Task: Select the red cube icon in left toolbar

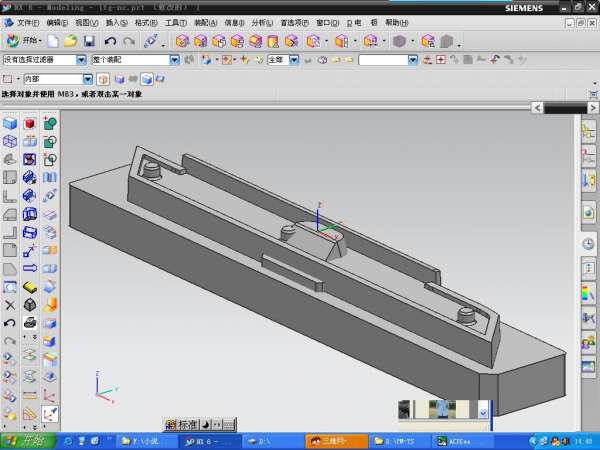Action: pos(30,123)
